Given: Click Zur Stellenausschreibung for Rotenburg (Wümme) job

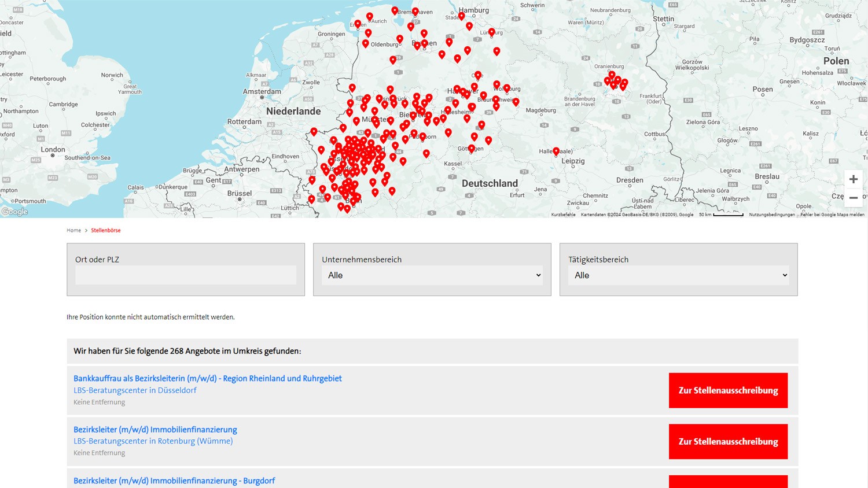Looking at the screenshot, I should (x=728, y=442).
